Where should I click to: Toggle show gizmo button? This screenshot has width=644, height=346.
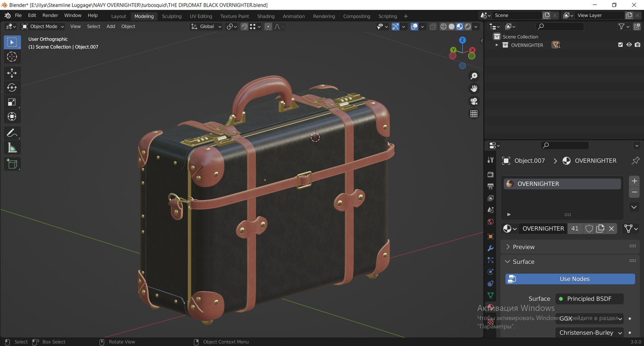click(395, 27)
